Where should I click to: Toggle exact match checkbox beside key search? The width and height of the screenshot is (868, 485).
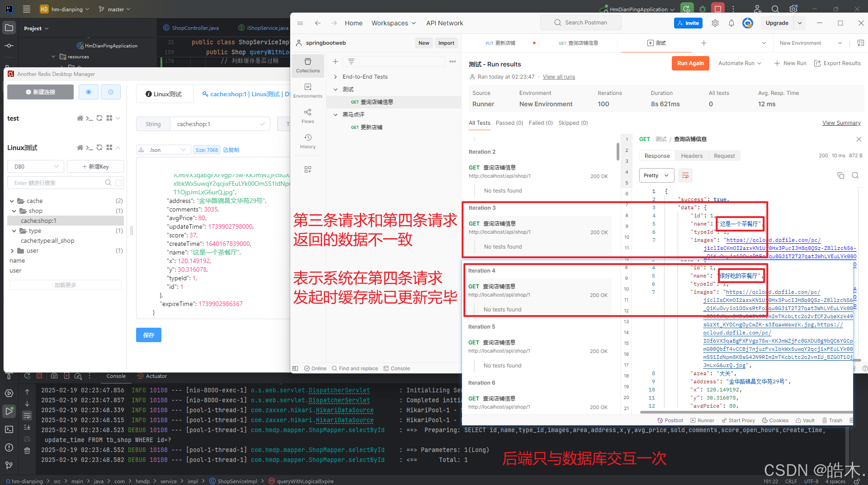118,183
